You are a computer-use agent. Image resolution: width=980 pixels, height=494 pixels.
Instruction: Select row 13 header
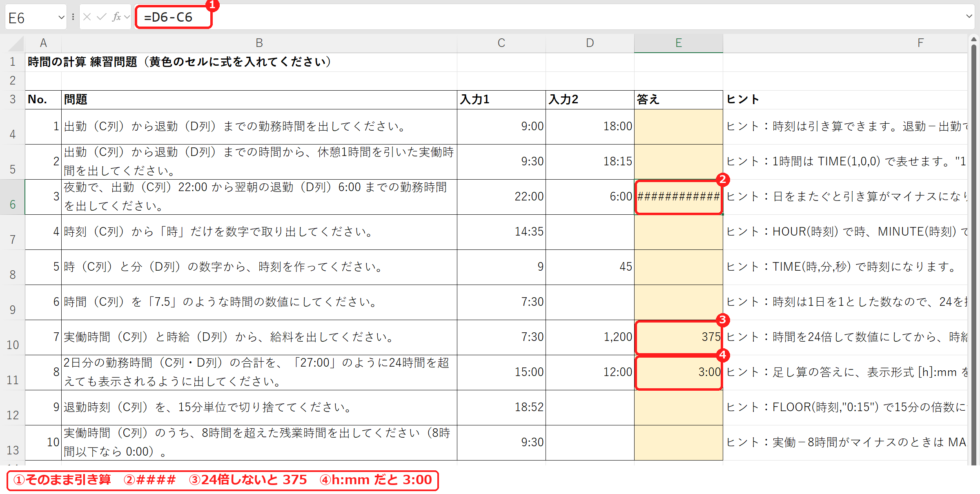(x=13, y=443)
